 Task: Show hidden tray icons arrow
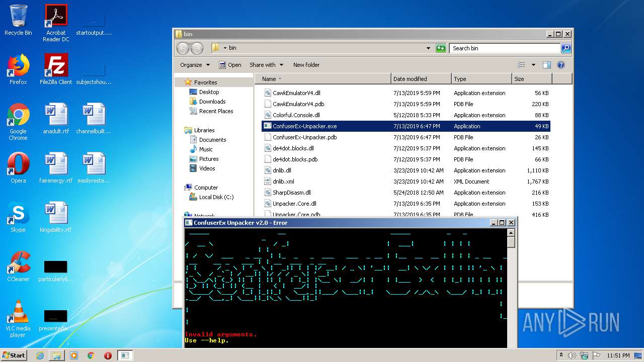561,355
